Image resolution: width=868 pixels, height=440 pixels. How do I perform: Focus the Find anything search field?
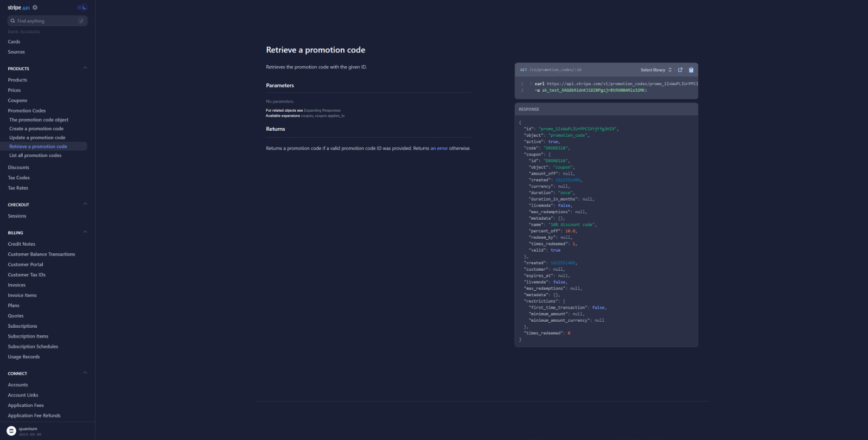coord(46,21)
